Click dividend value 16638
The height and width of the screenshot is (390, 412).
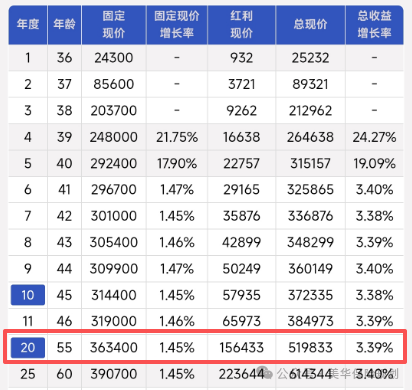coord(241,137)
